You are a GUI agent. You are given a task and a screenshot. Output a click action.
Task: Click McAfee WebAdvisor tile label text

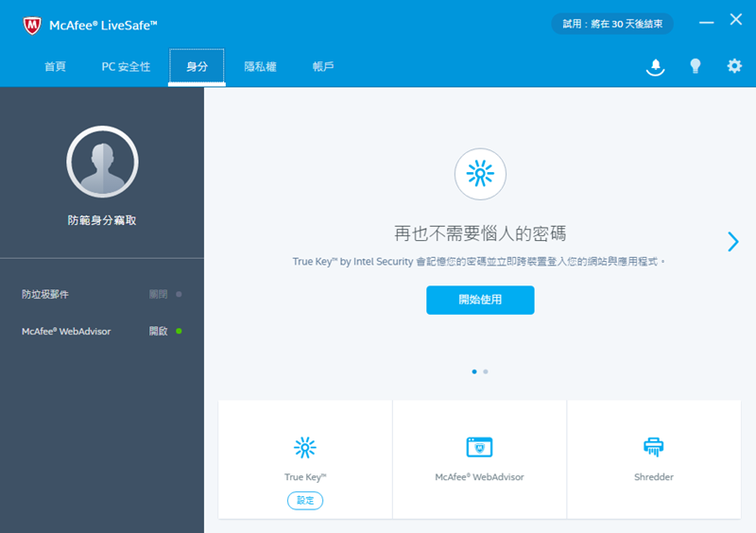479,477
